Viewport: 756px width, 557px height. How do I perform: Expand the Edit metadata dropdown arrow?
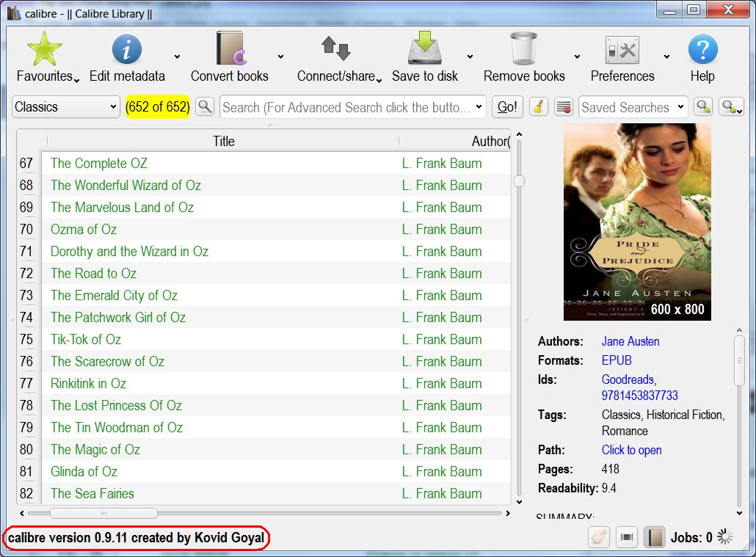(177, 57)
